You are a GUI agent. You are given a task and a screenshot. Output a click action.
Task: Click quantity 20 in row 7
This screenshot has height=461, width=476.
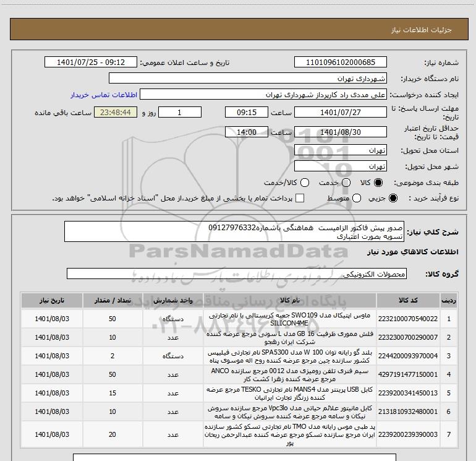pos(113,434)
